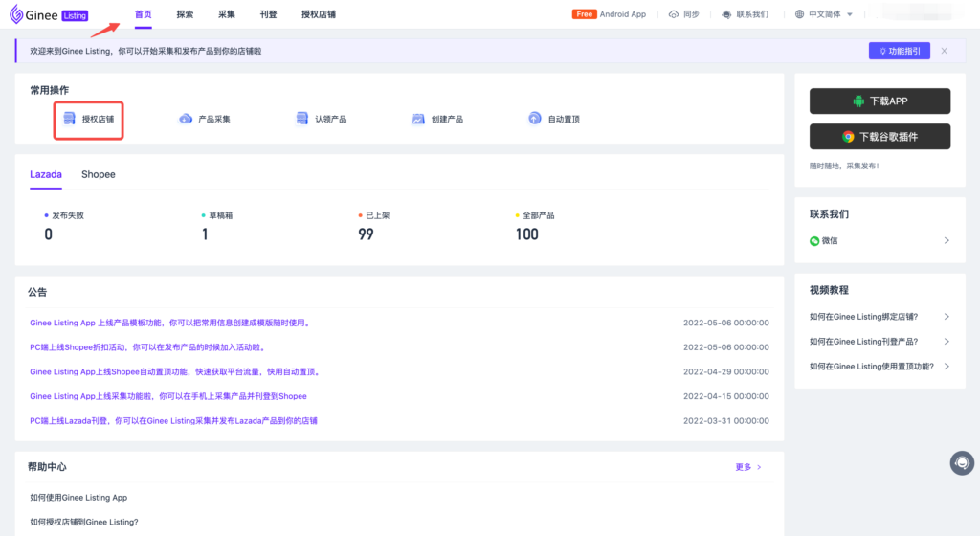The image size is (980, 536).
Task: Open help article 如何授权店铺到Ginee Listing?
Action: click(x=84, y=523)
